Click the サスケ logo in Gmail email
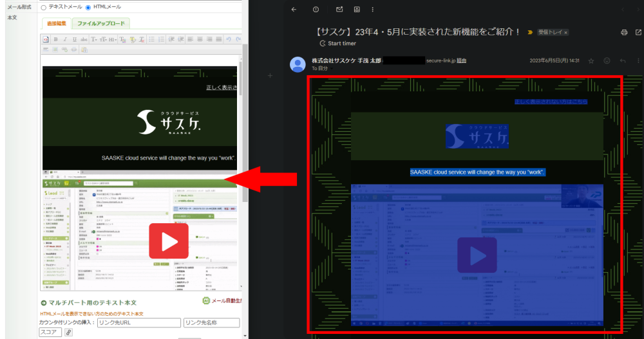 pos(477,136)
